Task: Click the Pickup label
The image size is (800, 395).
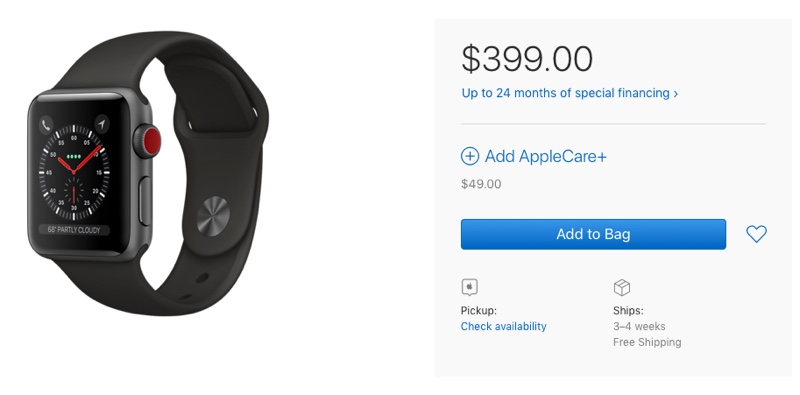Action: coord(479,311)
